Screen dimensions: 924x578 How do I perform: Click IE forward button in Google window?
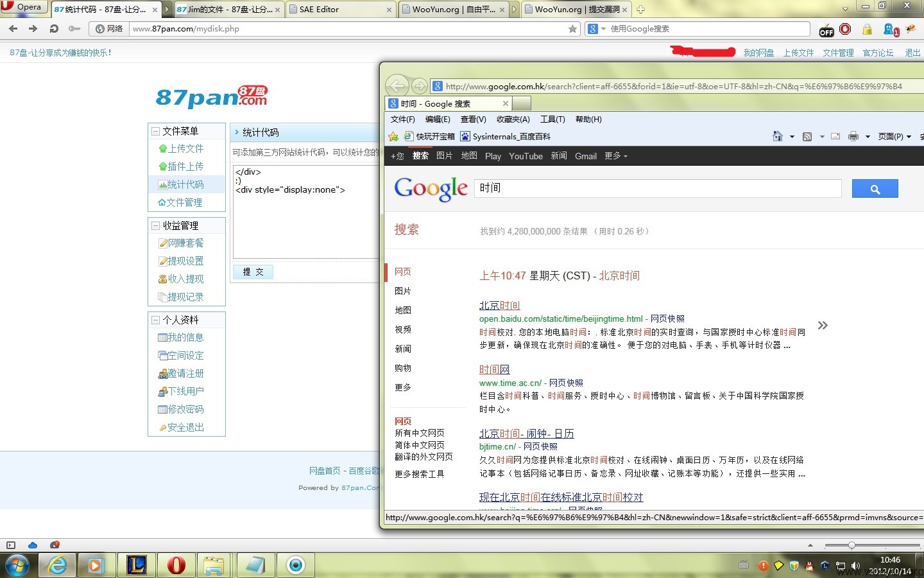[x=420, y=86]
